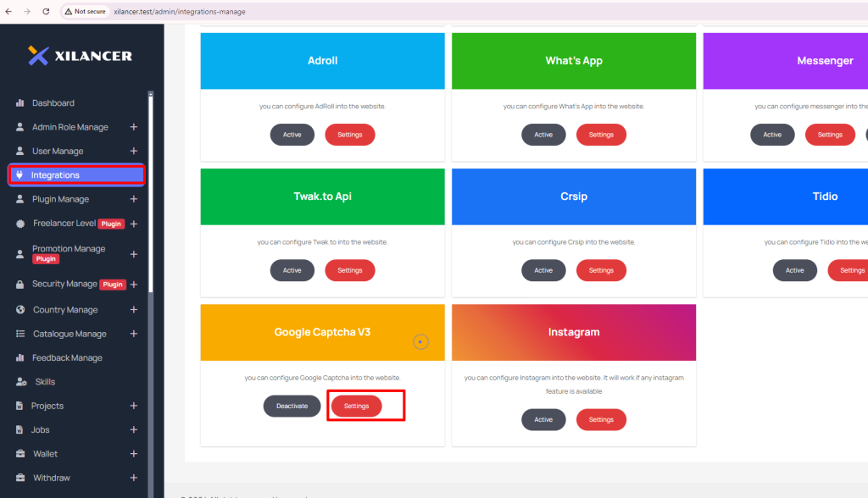868x498 pixels.
Task: Click the Google Captcha V3 orange header
Action: (x=322, y=332)
